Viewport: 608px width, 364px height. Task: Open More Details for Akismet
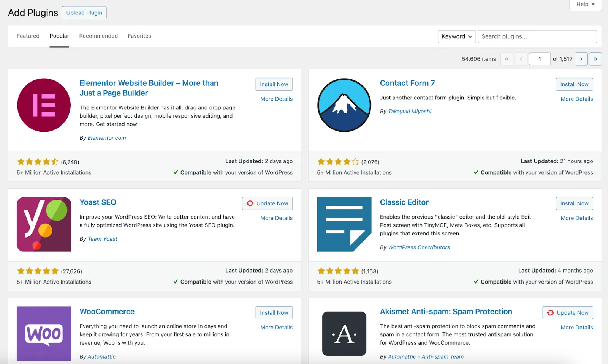pos(577,328)
